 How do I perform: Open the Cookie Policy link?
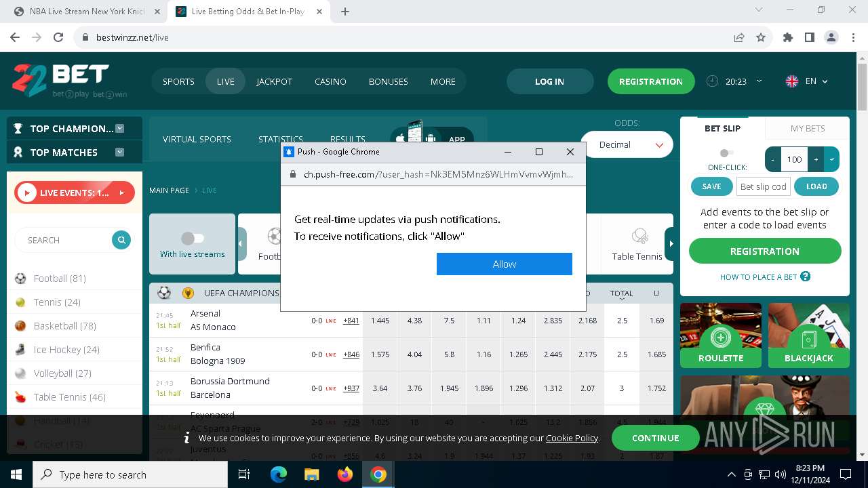(572, 439)
